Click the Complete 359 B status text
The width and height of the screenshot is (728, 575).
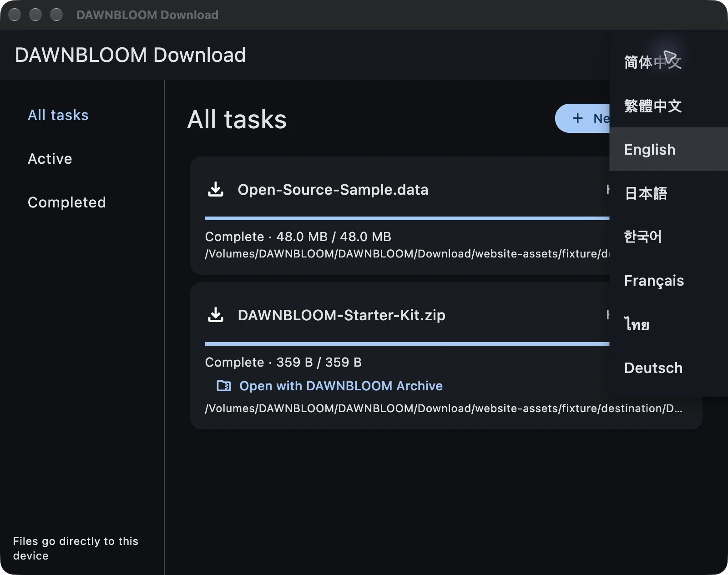(x=283, y=362)
